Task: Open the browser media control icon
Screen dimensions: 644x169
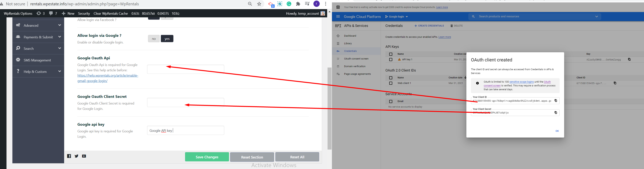Action: pos(307,4)
